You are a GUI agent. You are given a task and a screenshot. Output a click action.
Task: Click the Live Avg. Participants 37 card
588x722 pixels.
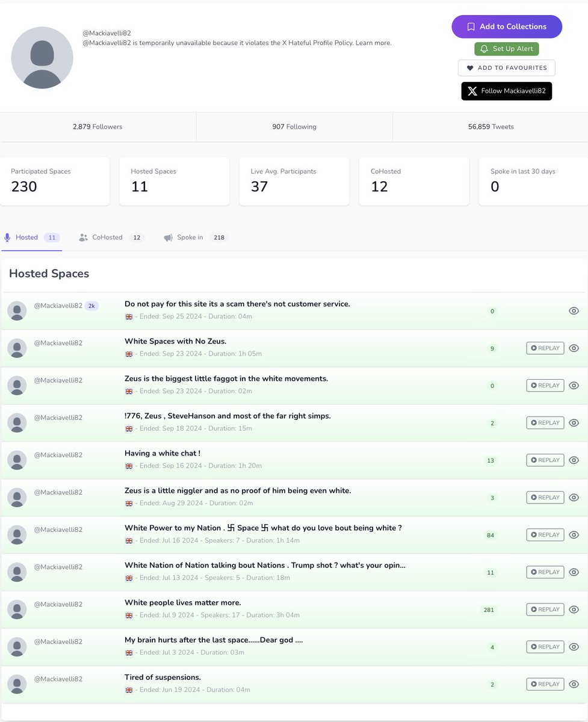(294, 181)
